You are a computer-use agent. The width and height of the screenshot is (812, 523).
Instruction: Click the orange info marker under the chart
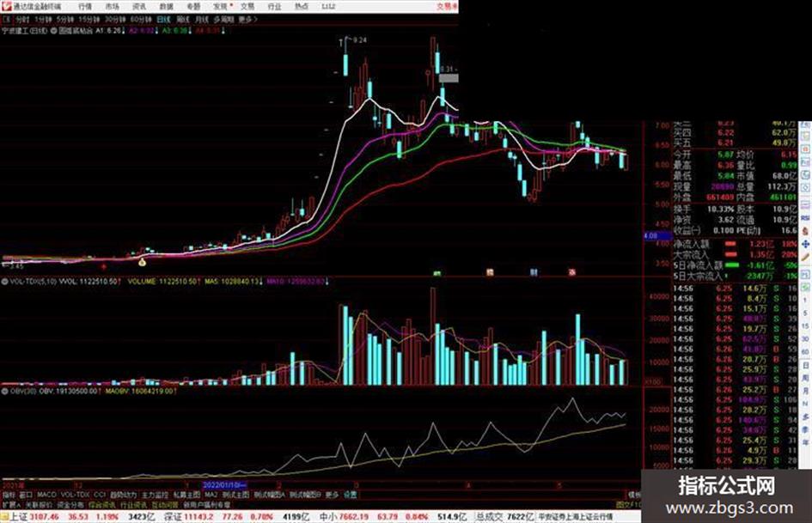(x=490, y=272)
